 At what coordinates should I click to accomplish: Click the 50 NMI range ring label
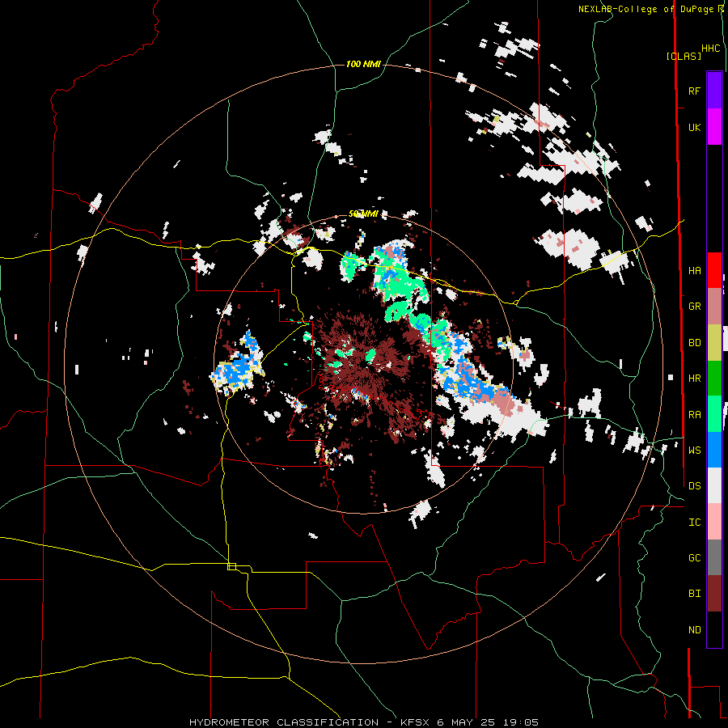[x=363, y=214]
